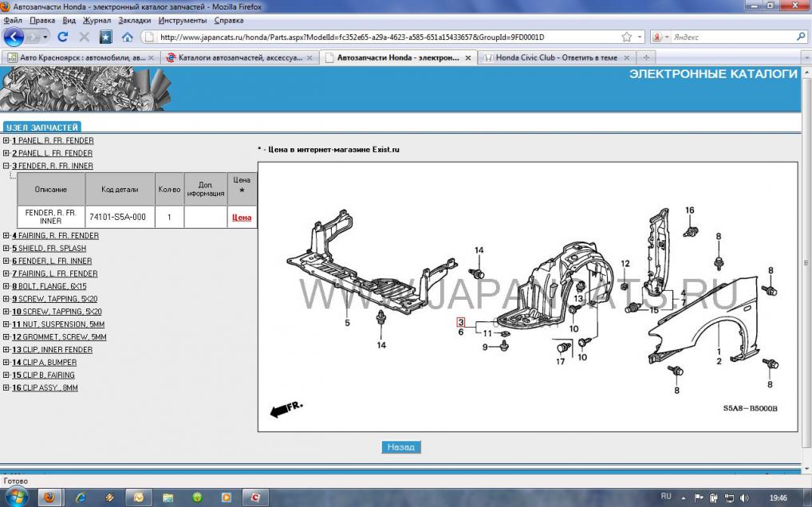
Task: Reload the page with the refresh icon
Action: (x=63, y=37)
